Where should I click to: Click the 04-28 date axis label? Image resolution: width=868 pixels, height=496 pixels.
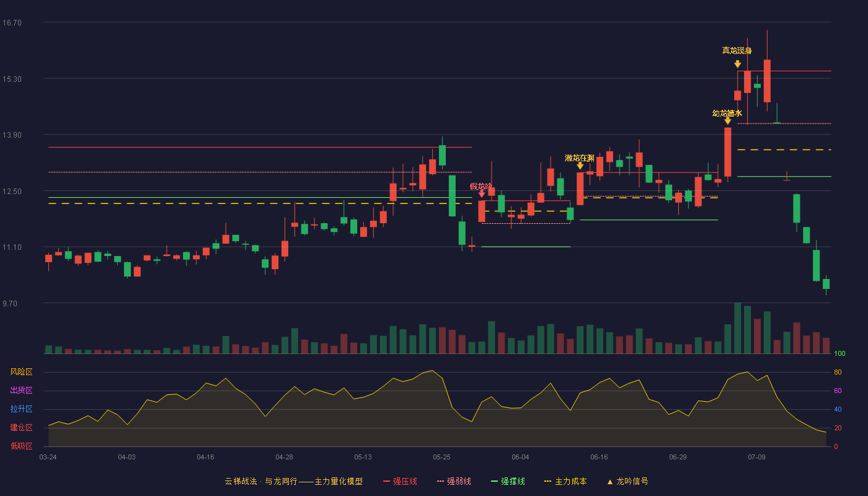click(x=284, y=457)
